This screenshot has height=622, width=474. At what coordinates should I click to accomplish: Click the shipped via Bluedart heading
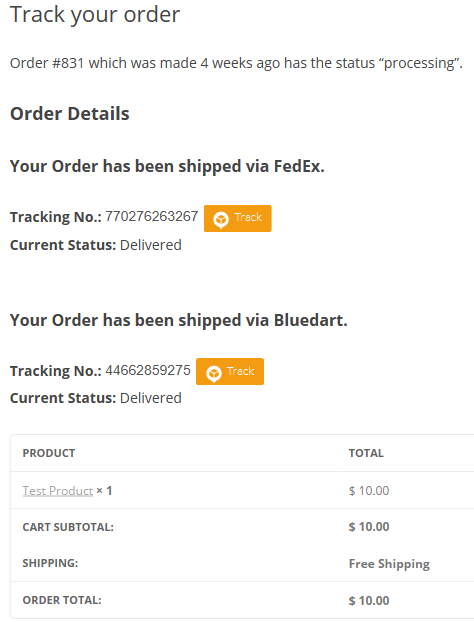178,320
